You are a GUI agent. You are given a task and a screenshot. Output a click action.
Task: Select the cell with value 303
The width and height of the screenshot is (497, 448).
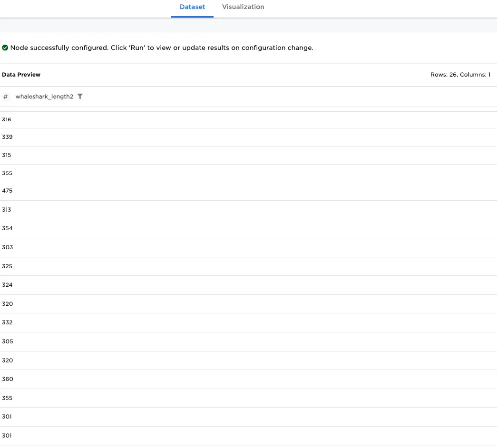(7, 247)
